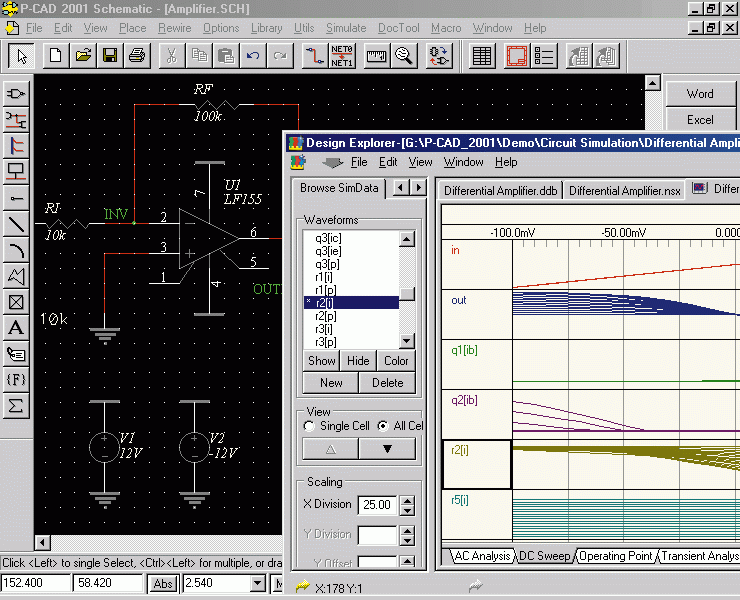The height and width of the screenshot is (600, 740).
Task: Move waveform cell down arrow
Action: click(x=387, y=448)
